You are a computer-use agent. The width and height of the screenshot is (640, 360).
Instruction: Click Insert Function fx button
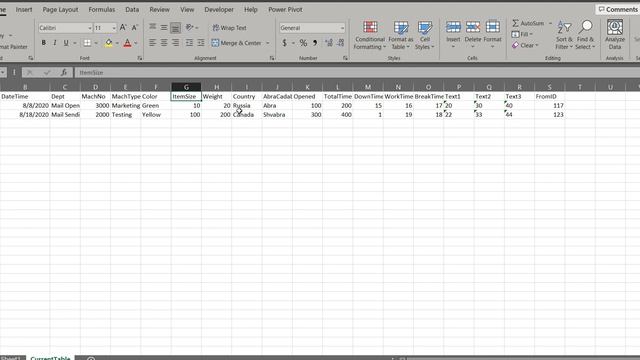[64, 73]
